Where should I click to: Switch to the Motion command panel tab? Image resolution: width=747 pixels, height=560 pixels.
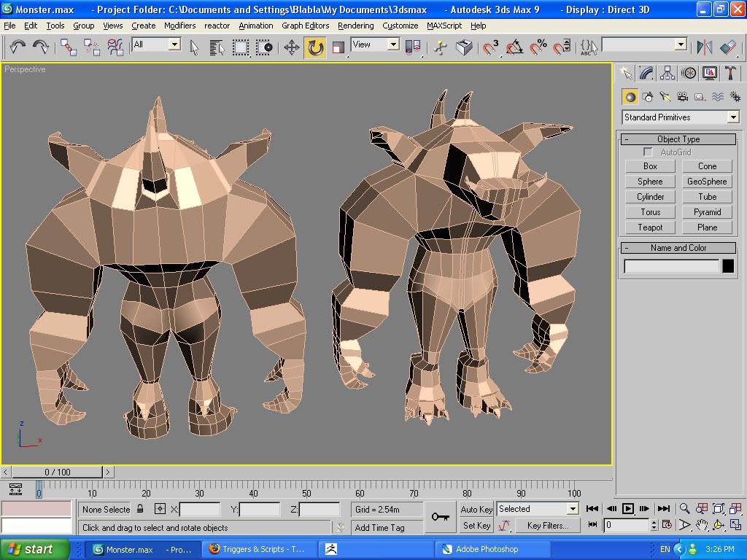(689, 73)
